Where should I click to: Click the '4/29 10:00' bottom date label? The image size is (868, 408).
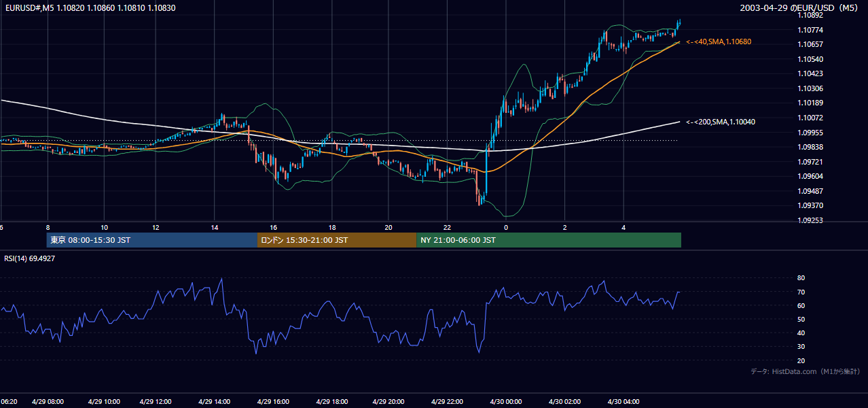104,401
